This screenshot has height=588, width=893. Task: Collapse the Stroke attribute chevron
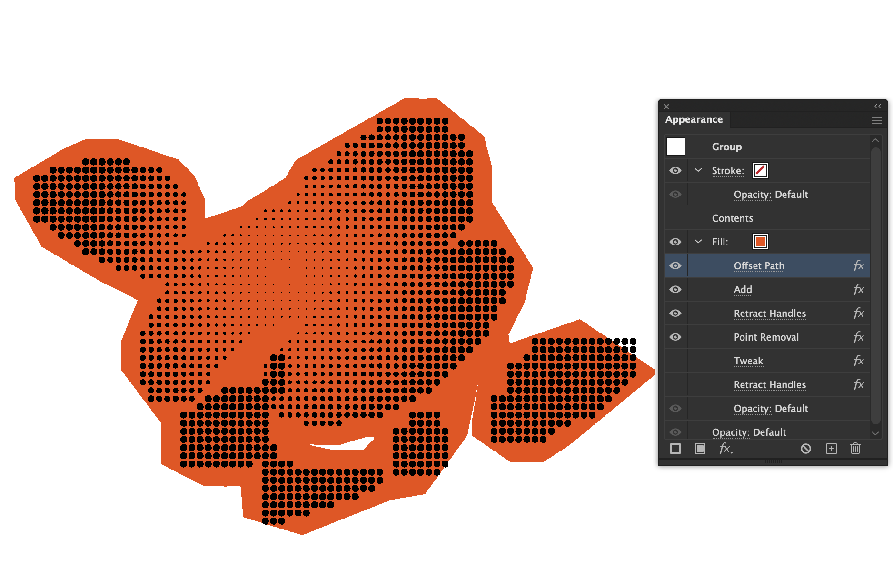click(x=698, y=170)
